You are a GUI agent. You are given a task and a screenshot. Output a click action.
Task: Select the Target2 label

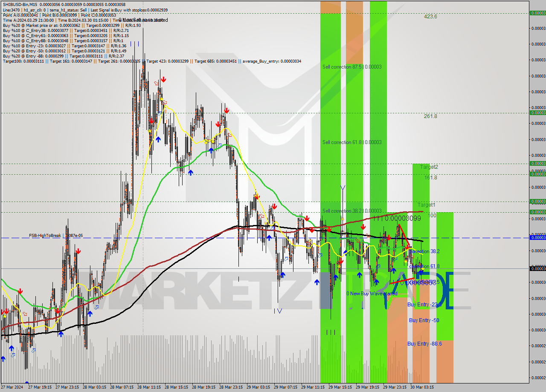[x=429, y=167]
